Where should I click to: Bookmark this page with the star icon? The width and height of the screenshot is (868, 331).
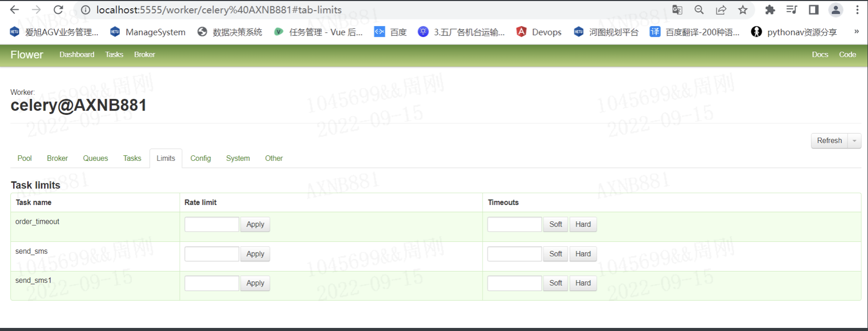click(x=743, y=10)
